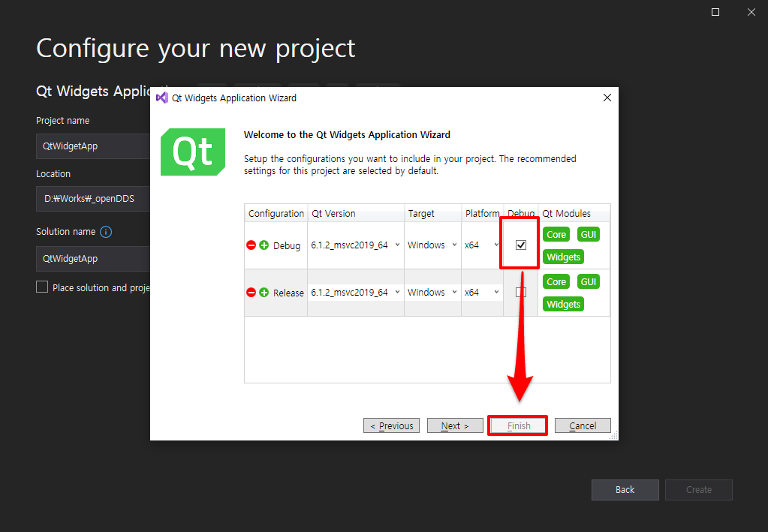
Task: Remove the Release configuration row
Action: (251, 293)
